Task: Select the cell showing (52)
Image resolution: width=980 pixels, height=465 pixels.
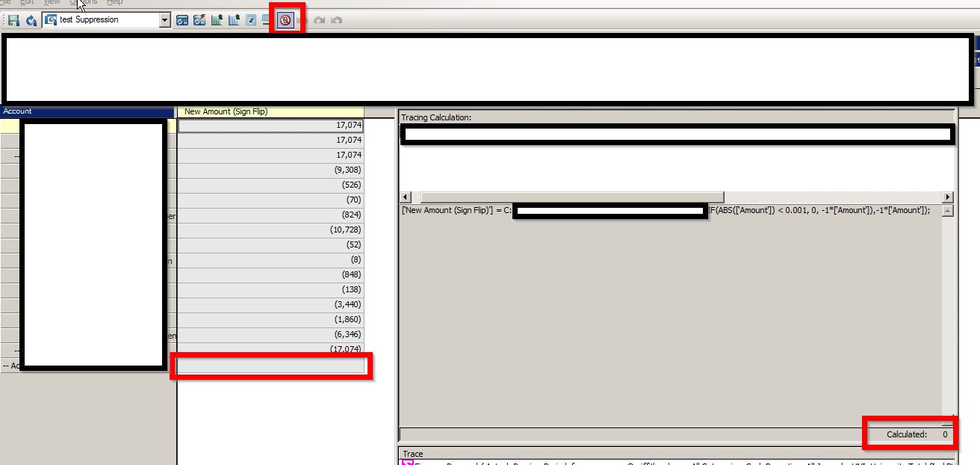Action: (270, 244)
